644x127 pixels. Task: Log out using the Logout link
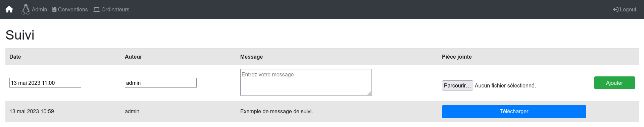[625, 9]
